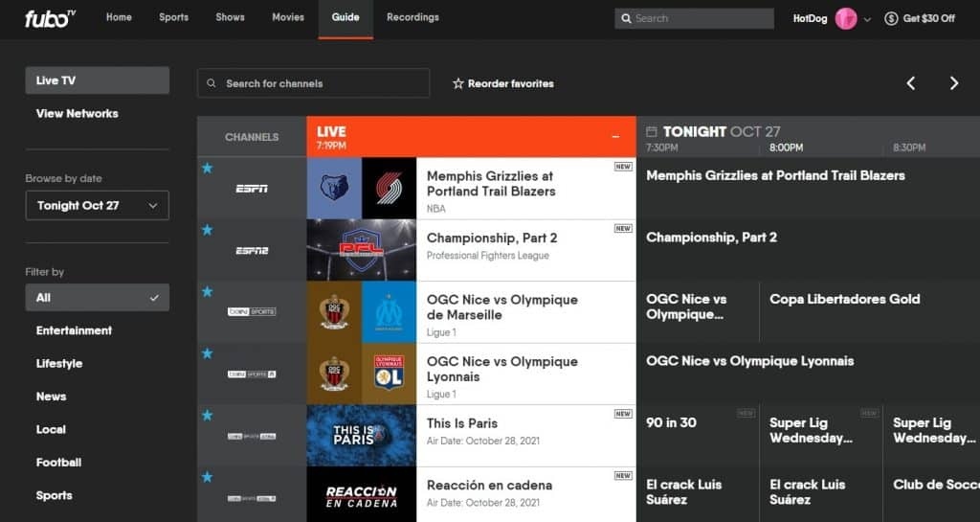Open Reacción en cadena thumbnail
Viewport: 980px width, 522px height.
pos(361,494)
